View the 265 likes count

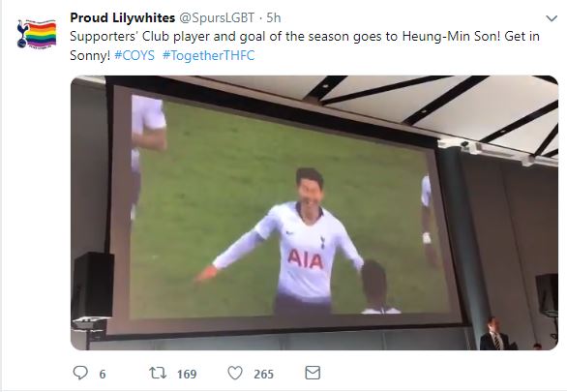pyautogui.click(x=263, y=374)
